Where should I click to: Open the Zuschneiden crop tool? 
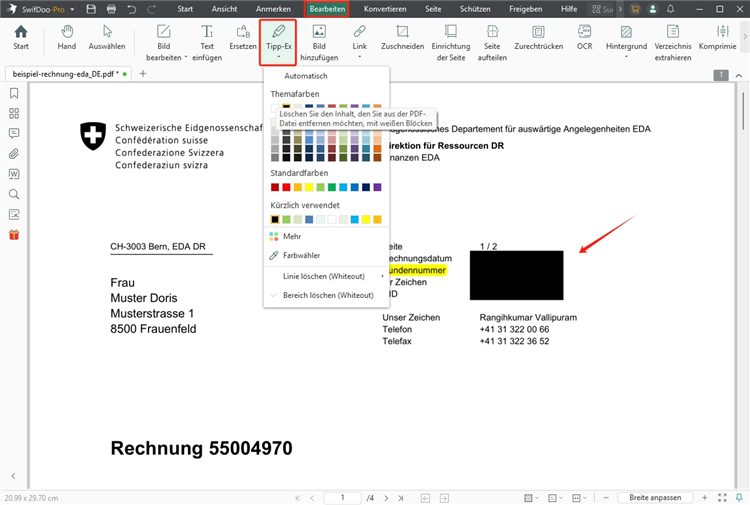pyautogui.click(x=402, y=38)
